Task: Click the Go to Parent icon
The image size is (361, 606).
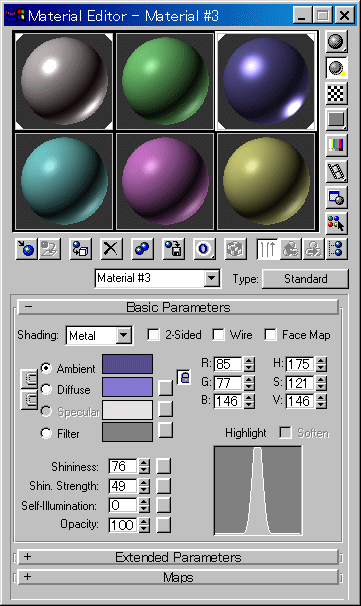Action: pyautogui.click(x=291, y=249)
